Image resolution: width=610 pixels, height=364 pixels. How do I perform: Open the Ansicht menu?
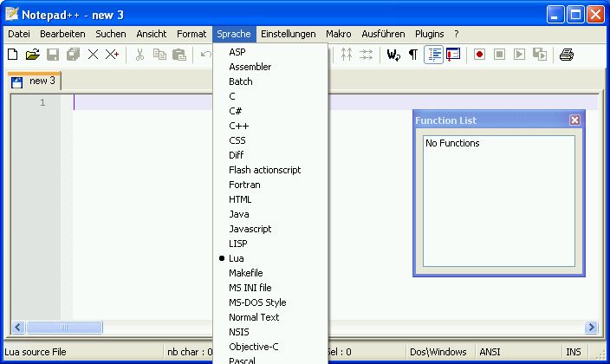click(x=152, y=34)
